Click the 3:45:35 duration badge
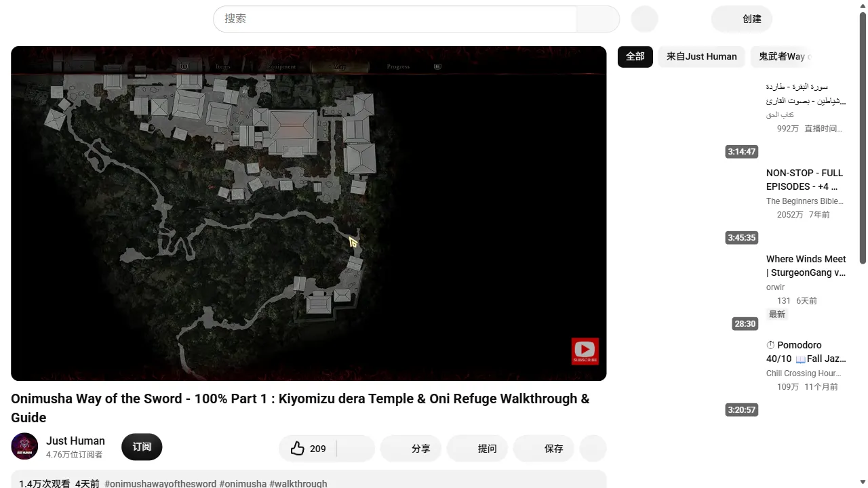Image resolution: width=868 pixels, height=488 pixels. tap(742, 238)
